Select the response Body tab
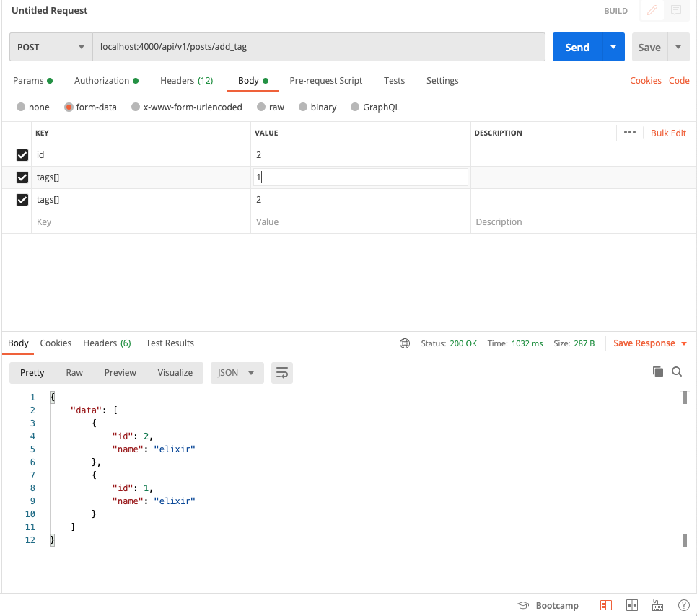The height and width of the screenshot is (616, 697). coord(18,343)
